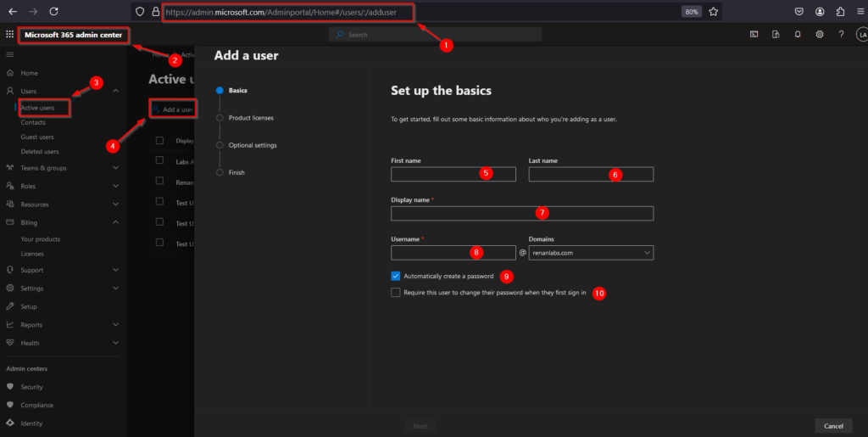Screen dimensions: 868x437
Task: Collapse the Users section chevron
Action: point(115,91)
